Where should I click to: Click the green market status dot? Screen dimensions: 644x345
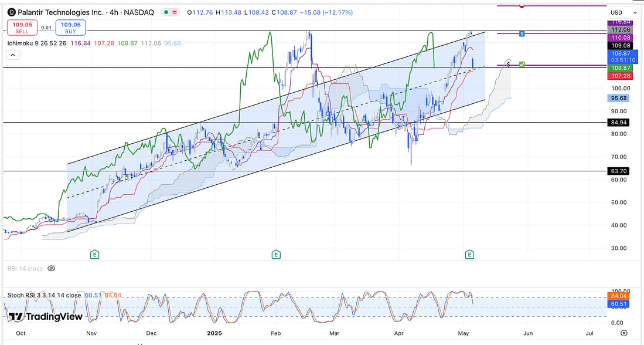coord(166,12)
